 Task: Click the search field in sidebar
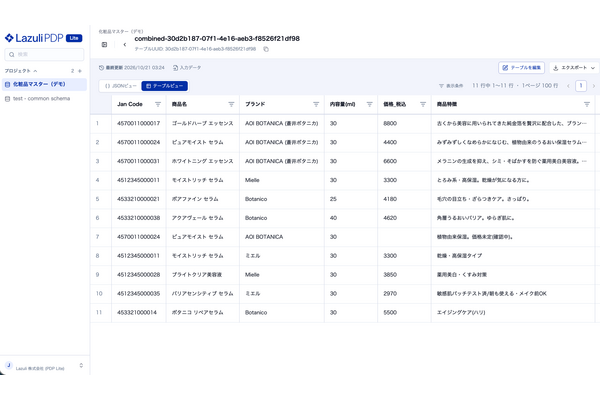pos(44,54)
